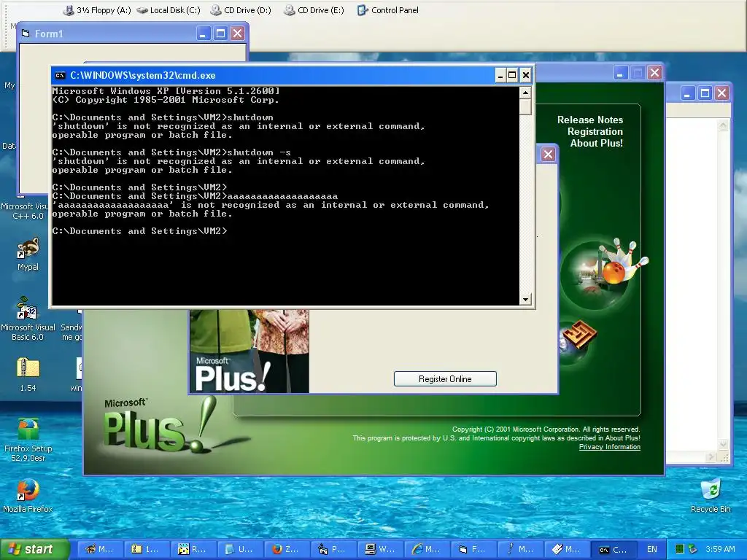
Task: Click the network tray icon beside the clock
Action: (693, 549)
